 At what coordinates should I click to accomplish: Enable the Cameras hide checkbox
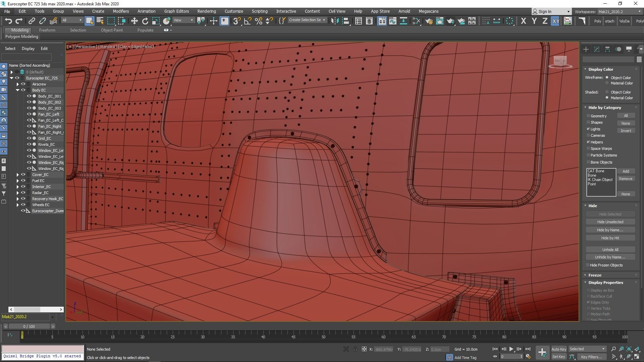tap(588, 135)
